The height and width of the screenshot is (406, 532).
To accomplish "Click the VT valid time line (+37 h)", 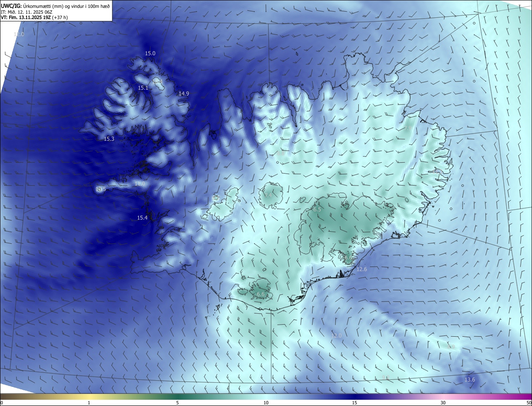I will [x=34, y=17].
